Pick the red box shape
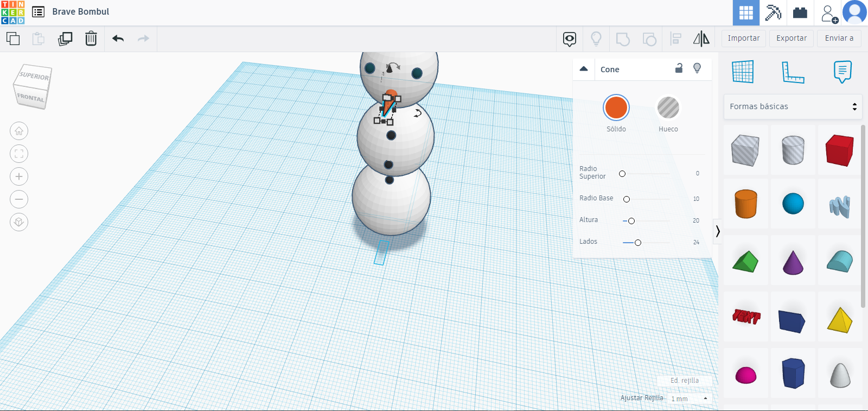The image size is (868, 411). click(840, 150)
